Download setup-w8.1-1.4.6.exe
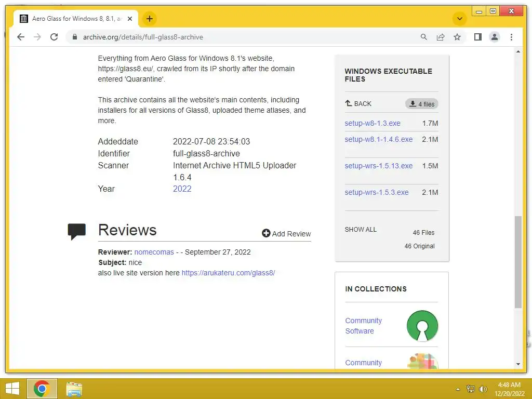The image size is (532, 399). click(x=379, y=139)
